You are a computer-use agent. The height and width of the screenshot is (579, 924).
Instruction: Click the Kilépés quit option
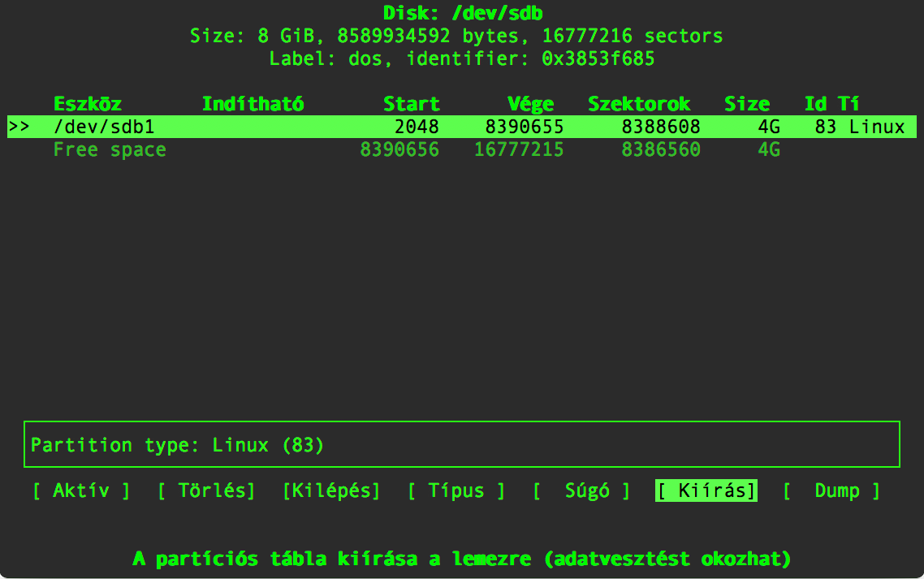click(x=331, y=490)
